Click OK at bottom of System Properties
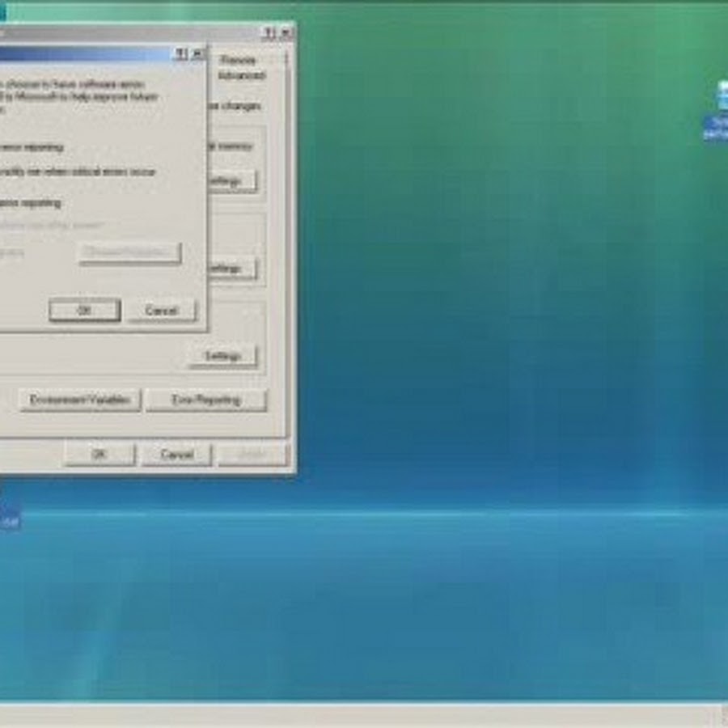The width and height of the screenshot is (728, 728). click(99, 455)
